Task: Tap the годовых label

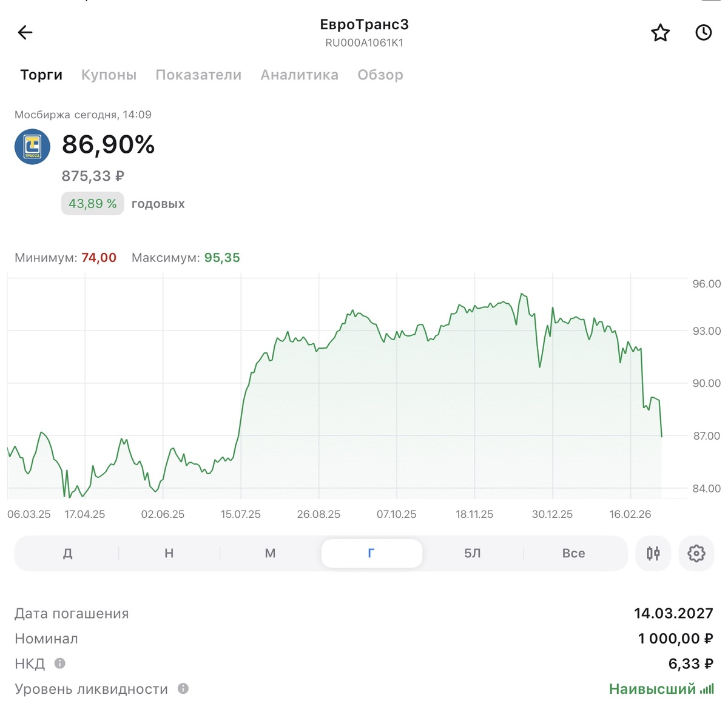Action: [158, 204]
